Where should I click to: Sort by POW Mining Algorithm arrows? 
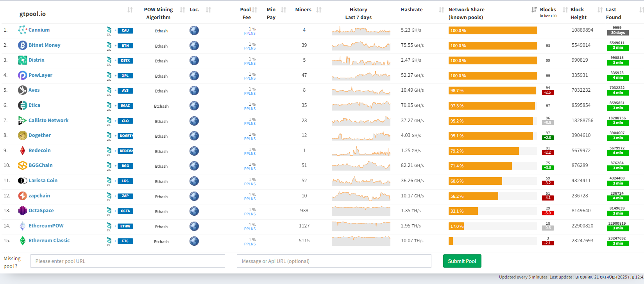coord(182,10)
